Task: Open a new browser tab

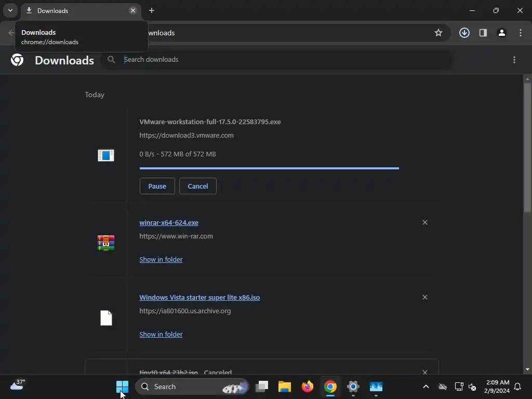Action: click(x=152, y=10)
